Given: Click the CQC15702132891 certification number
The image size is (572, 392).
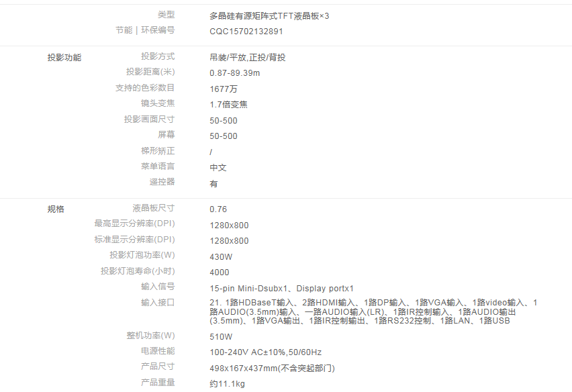Looking at the screenshot, I should point(246,31).
